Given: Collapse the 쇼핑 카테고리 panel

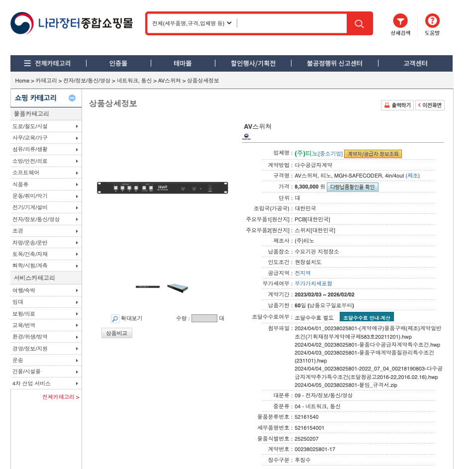Looking at the screenshot, I should 72,98.
